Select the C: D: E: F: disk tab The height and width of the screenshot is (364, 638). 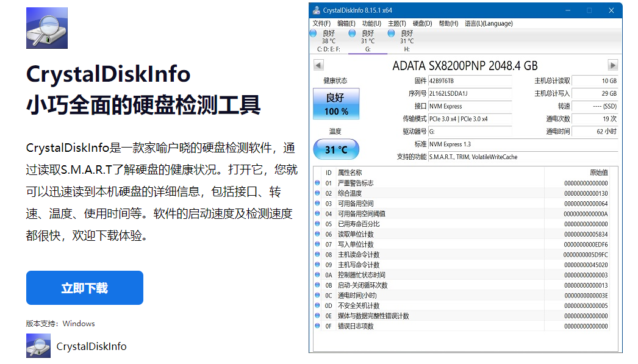coord(328,41)
